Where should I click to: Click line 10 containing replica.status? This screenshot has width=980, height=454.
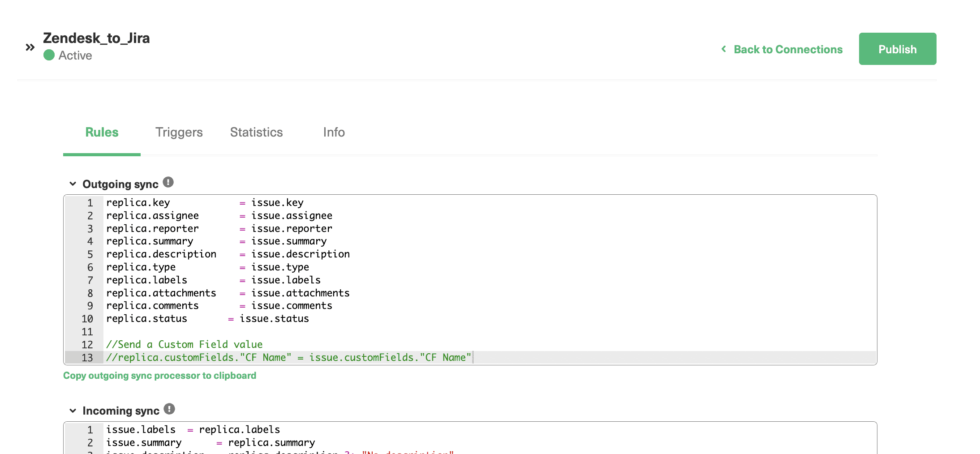click(x=207, y=318)
